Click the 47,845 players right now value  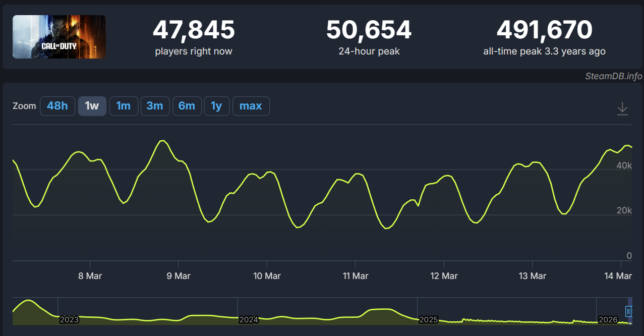pyautogui.click(x=194, y=30)
